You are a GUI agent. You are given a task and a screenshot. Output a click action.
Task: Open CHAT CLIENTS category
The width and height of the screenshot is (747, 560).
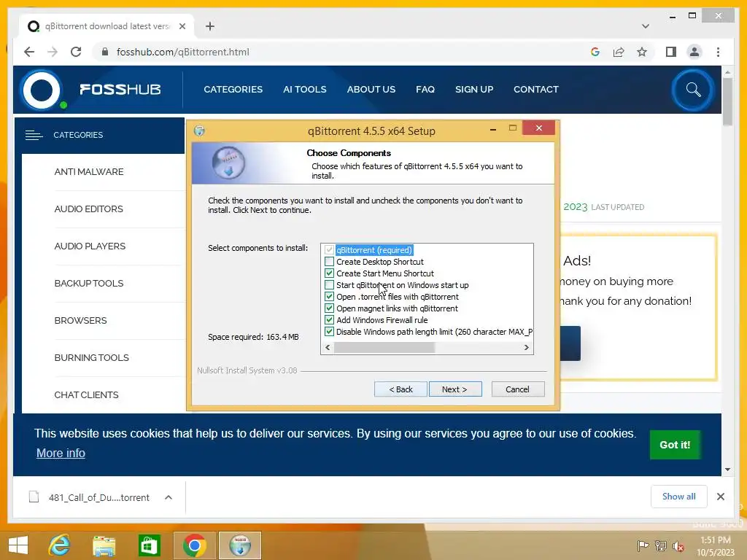pyautogui.click(x=86, y=394)
